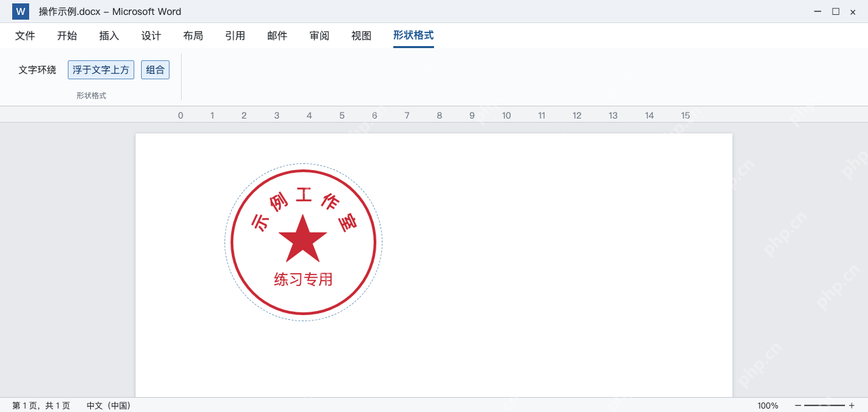Choose 浮于文字上方 wrap option
868x412 pixels.
pos(101,70)
